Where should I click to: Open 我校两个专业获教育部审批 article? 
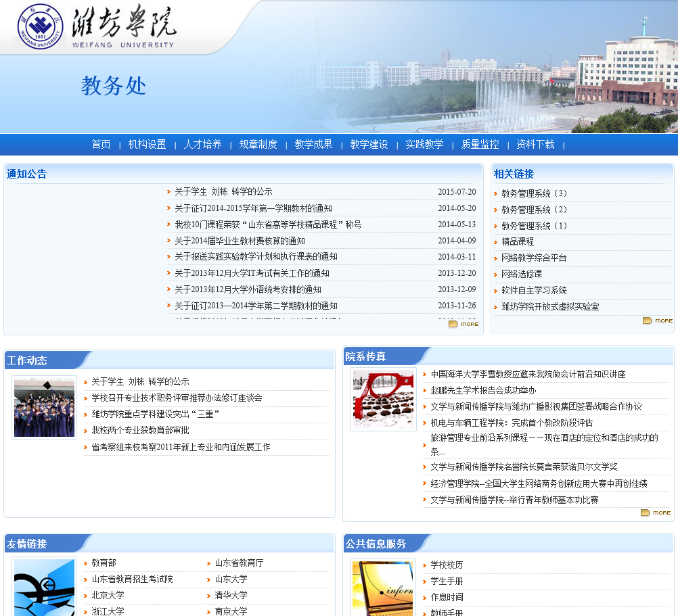(x=141, y=430)
